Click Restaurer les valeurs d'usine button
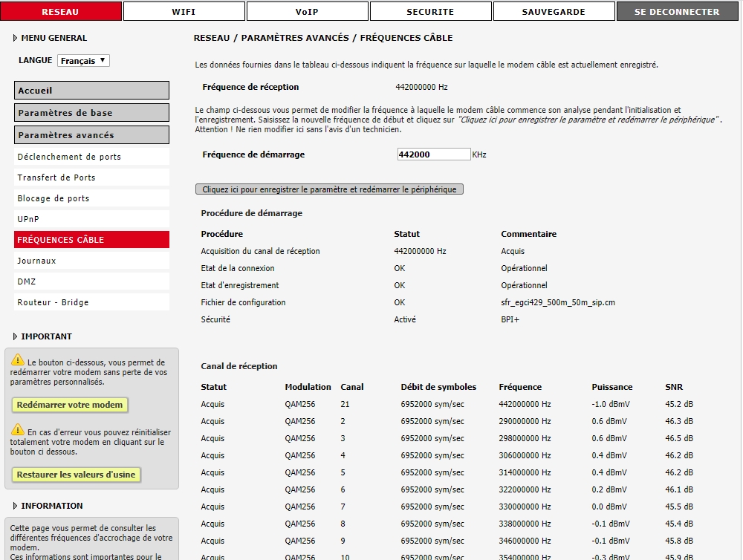This screenshot has height=560, width=743. [77, 475]
